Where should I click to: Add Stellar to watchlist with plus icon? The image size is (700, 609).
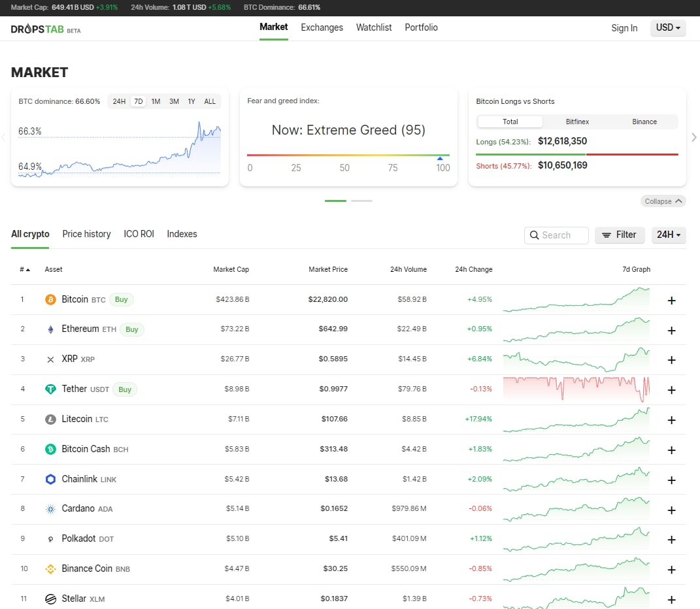(671, 600)
